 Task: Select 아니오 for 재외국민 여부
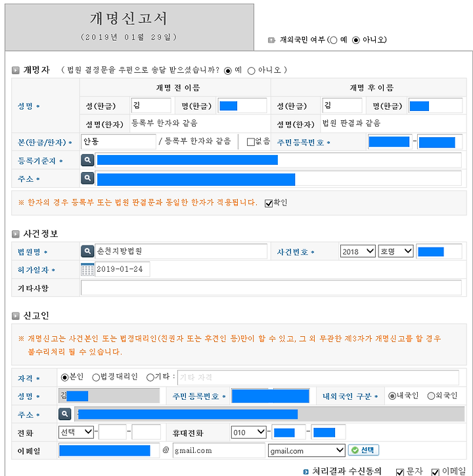pos(356,40)
